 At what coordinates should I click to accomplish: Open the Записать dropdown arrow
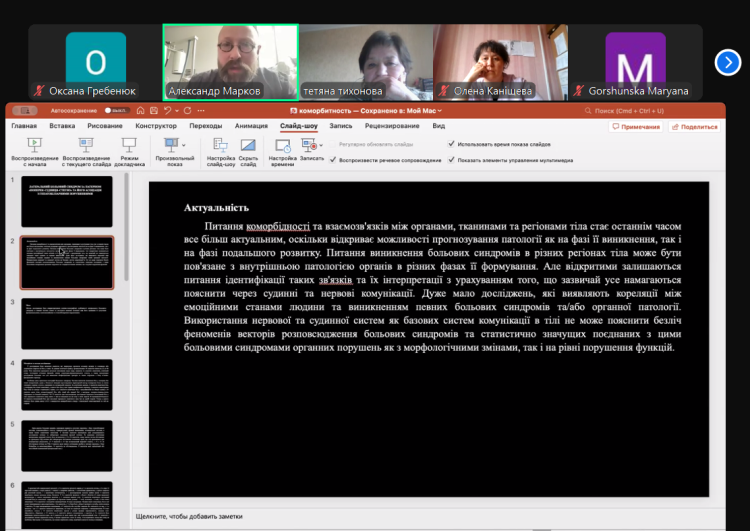point(322,146)
